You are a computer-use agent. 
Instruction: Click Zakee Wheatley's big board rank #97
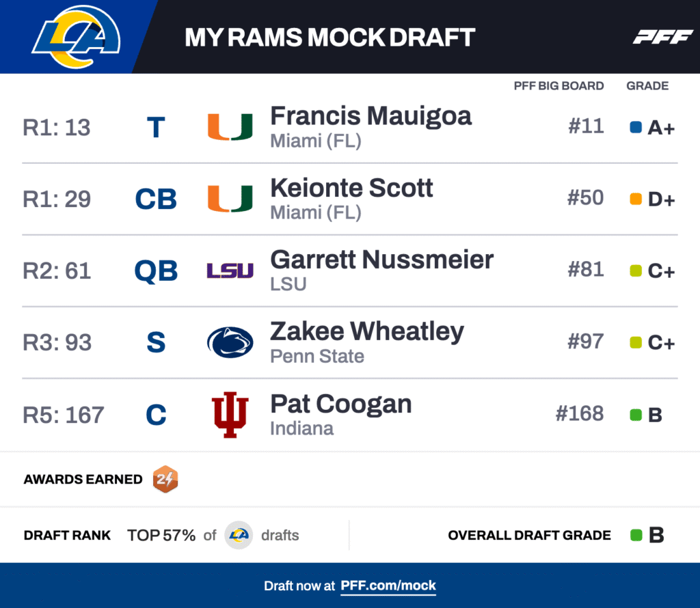586,342
